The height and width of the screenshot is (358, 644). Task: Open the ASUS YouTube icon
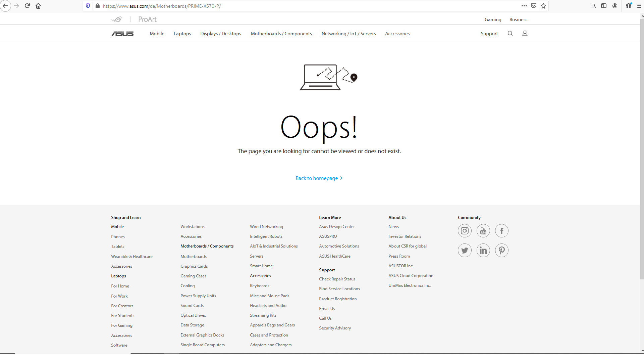point(483,231)
